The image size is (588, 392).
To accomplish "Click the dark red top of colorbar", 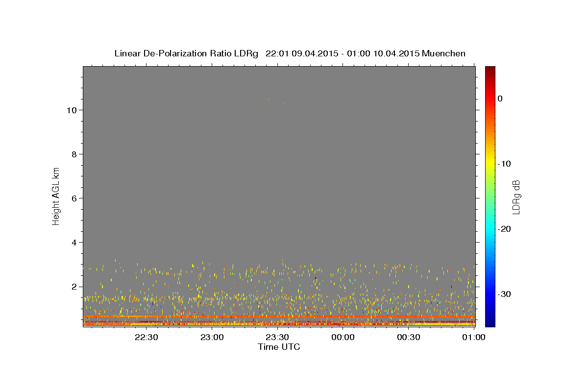I will click(490, 70).
